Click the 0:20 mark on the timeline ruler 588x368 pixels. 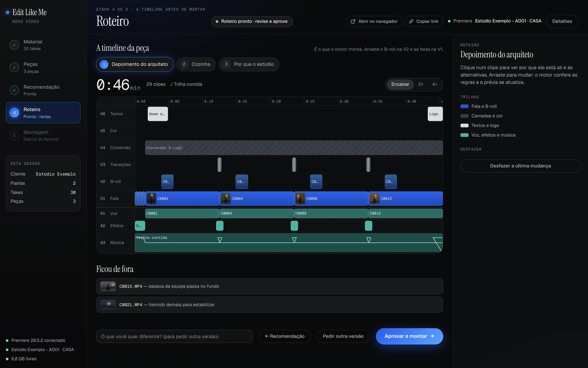click(276, 101)
